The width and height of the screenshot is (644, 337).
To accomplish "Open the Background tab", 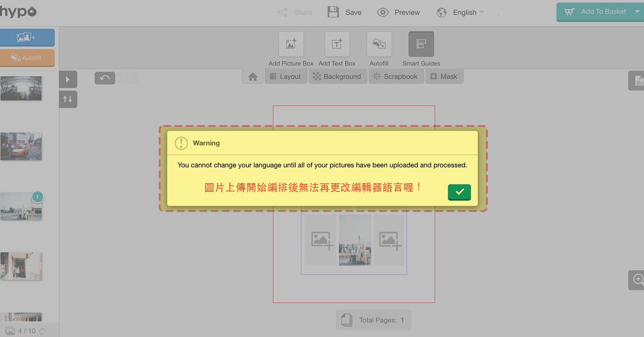I will (x=337, y=77).
